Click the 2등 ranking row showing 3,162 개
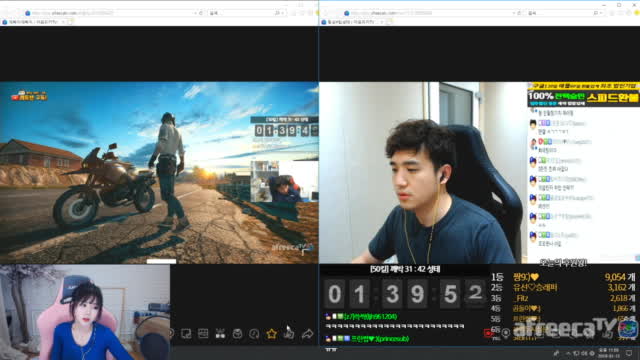Viewport: 640px width, 360px height. coord(563,288)
